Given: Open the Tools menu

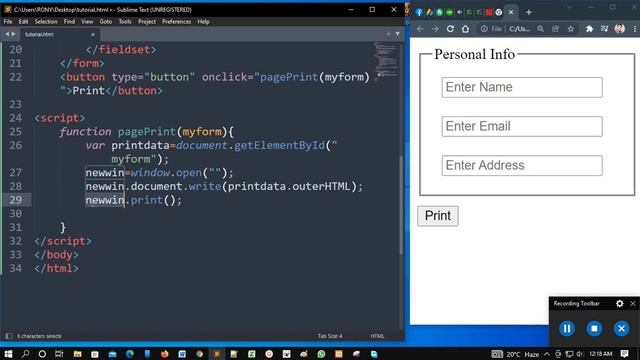Looking at the screenshot, I should point(125,22).
